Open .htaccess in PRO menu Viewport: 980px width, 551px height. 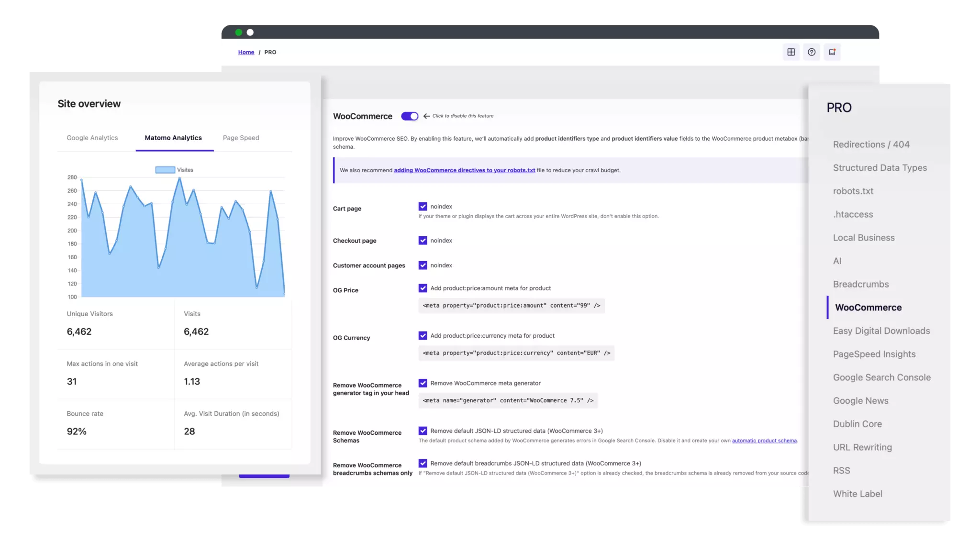tap(853, 215)
